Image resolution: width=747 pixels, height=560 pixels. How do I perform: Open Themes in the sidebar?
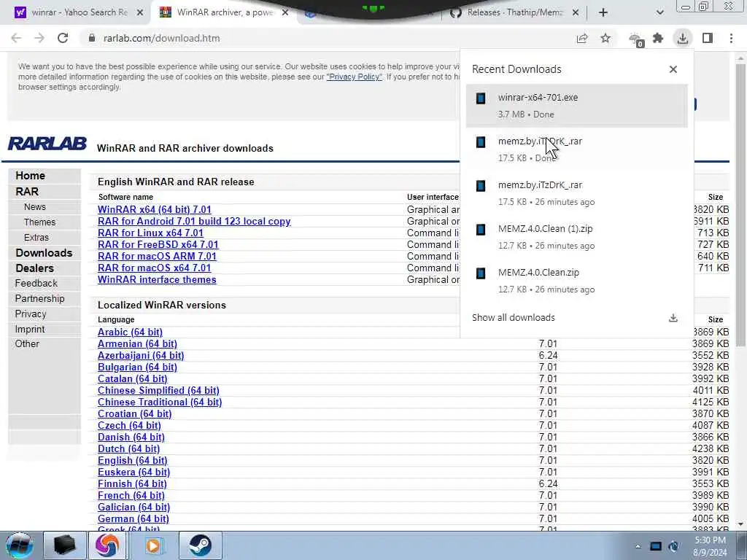pos(39,222)
